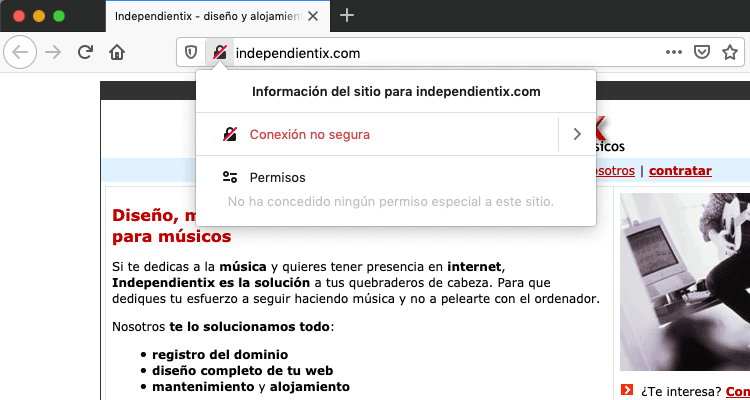Reload the current page
The width and height of the screenshot is (750, 400).
pyautogui.click(x=85, y=52)
